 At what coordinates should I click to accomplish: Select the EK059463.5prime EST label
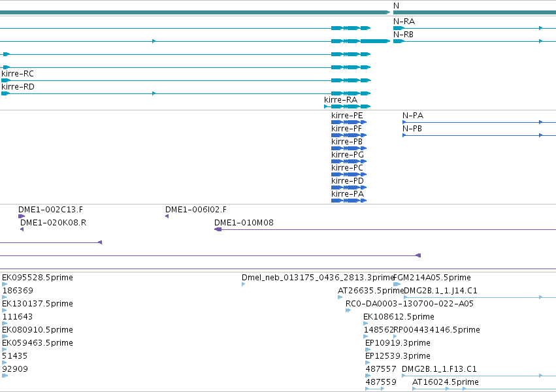38,343
